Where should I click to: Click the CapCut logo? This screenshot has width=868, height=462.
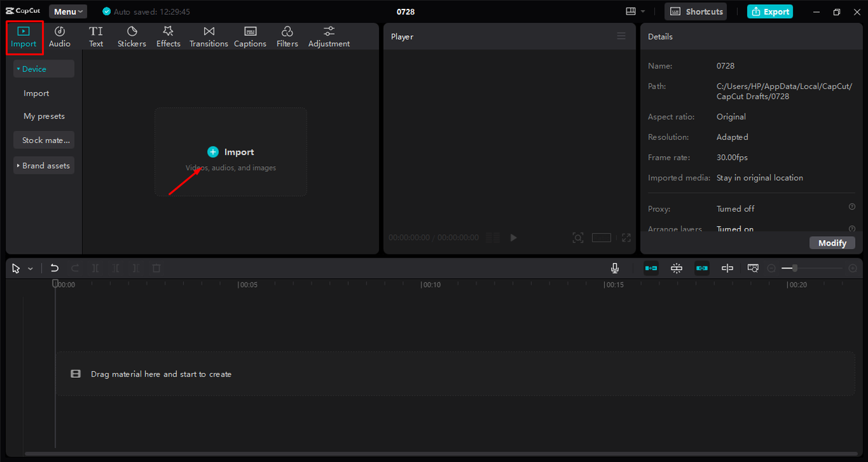[23, 12]
